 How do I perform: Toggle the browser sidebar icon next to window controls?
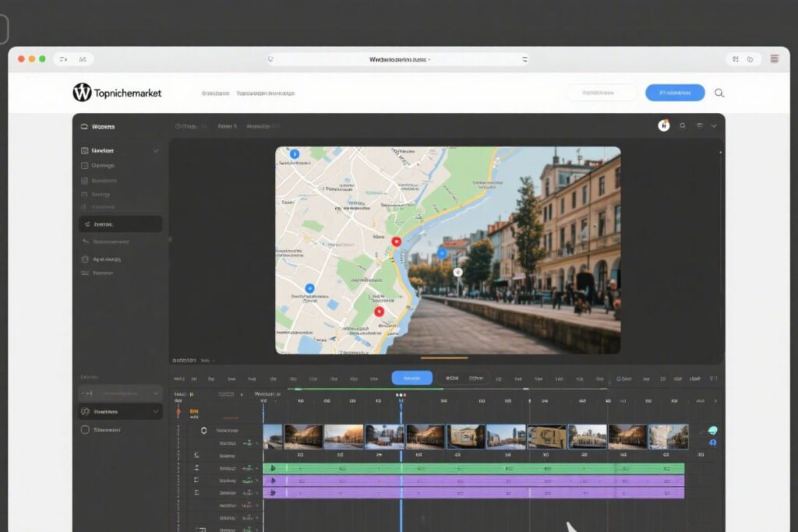tap(64, 59)
